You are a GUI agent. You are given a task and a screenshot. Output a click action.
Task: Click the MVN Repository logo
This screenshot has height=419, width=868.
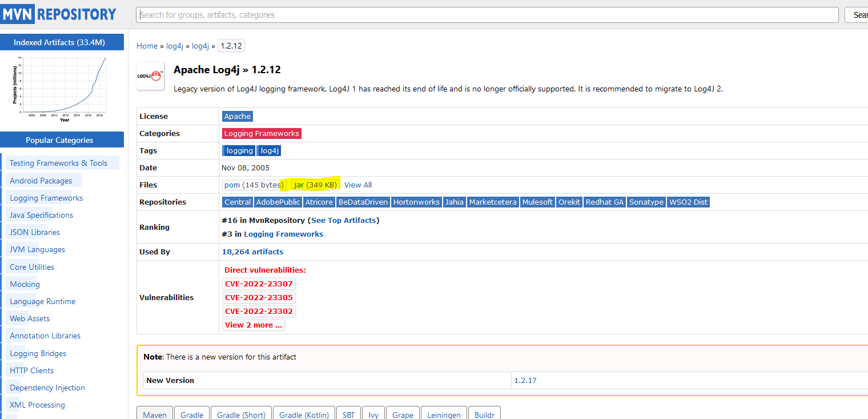(59, 14)
